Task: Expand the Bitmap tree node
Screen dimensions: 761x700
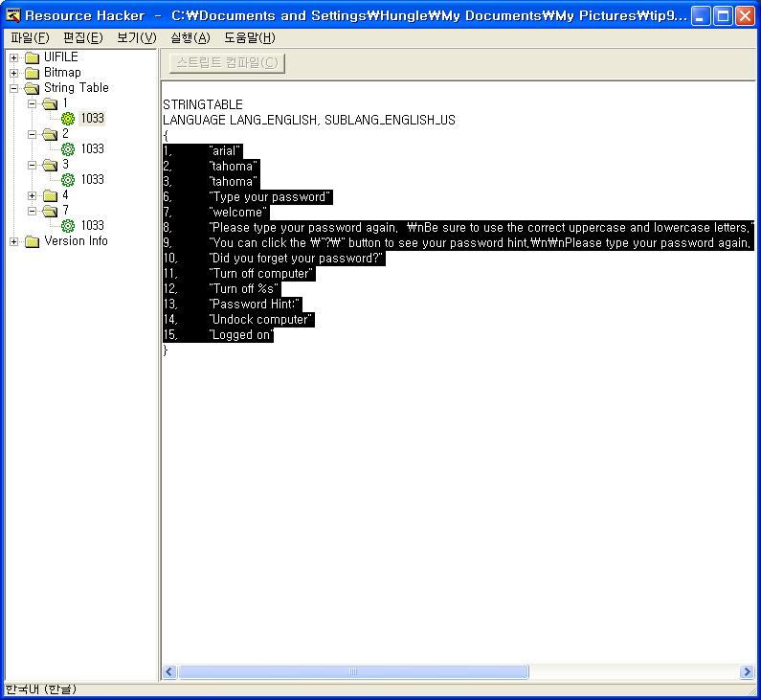Action: point(14,73)
